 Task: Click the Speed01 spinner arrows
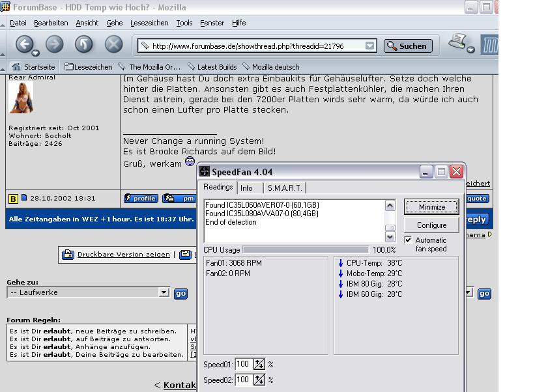[259, 364]
